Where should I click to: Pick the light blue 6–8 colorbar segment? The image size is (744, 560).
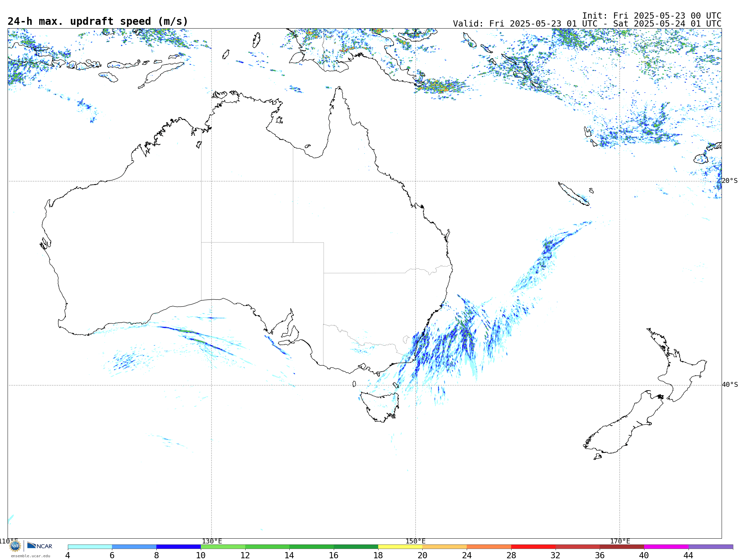pos(134,547)
